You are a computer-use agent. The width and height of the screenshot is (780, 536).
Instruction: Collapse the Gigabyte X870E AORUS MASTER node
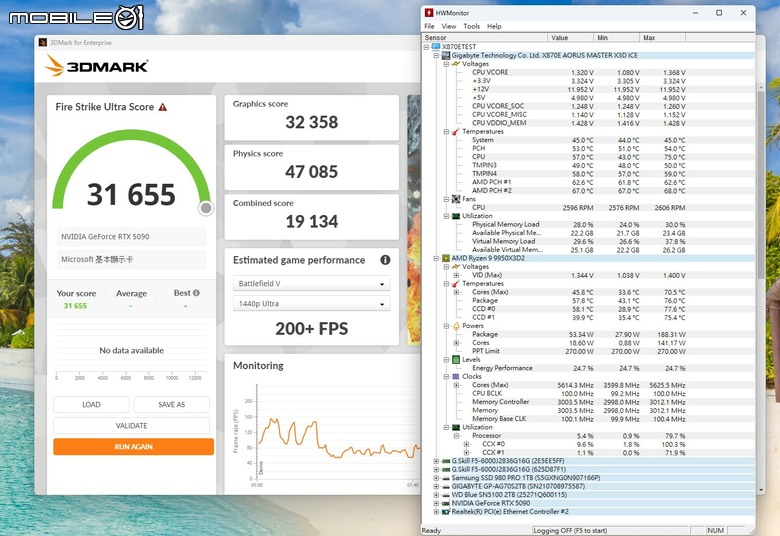[436, 55]
